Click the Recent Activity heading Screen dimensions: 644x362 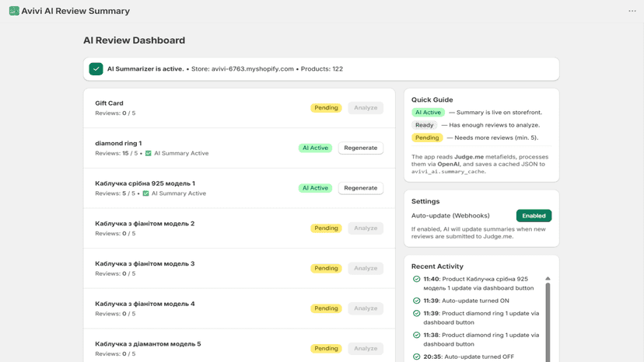(x=437, y=266)
